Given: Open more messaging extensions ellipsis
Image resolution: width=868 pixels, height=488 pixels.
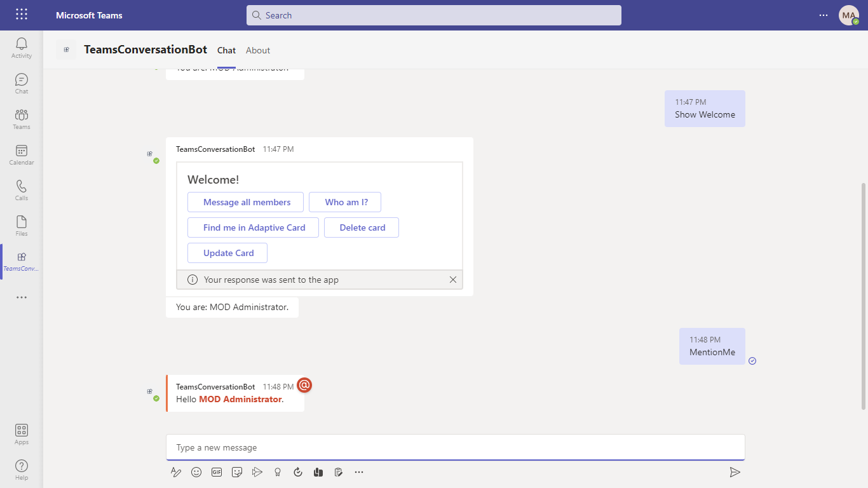Looking at the screenshot, I should (359, 472).
